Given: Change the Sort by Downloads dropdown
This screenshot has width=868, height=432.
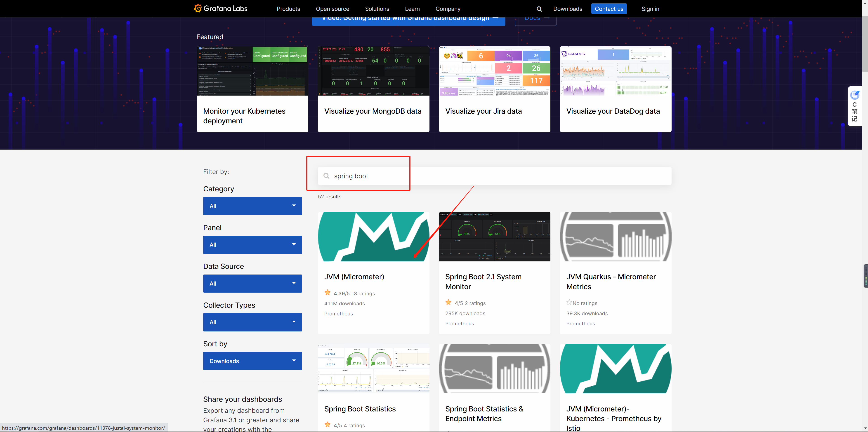Looking at the screenshot, I should [x=252, y=361].
